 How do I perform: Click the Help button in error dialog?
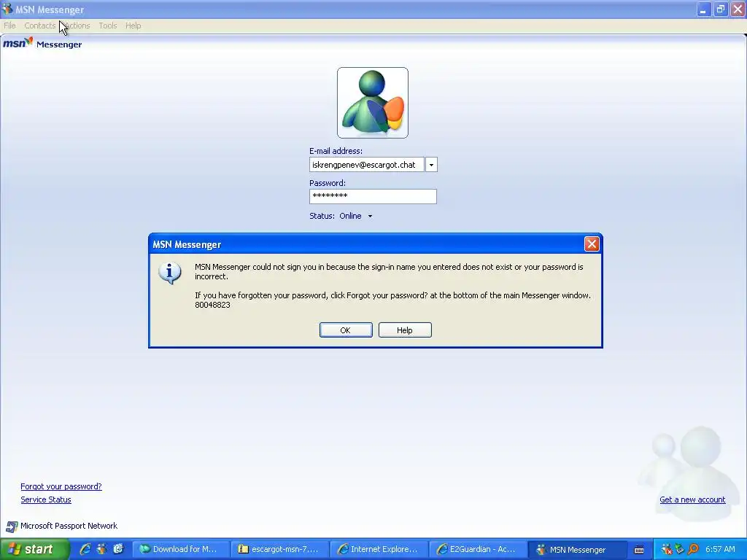pos(405,330)
